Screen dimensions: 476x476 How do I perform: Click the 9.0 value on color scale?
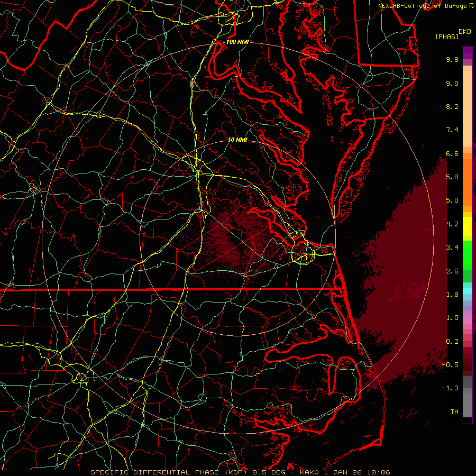pyautogui.click(x=452, y=83)
